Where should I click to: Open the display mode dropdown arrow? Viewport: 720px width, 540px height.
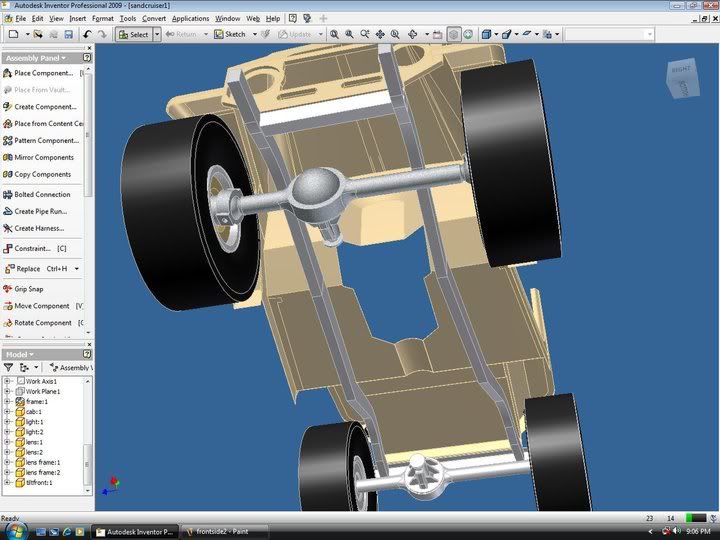[496, 34]
